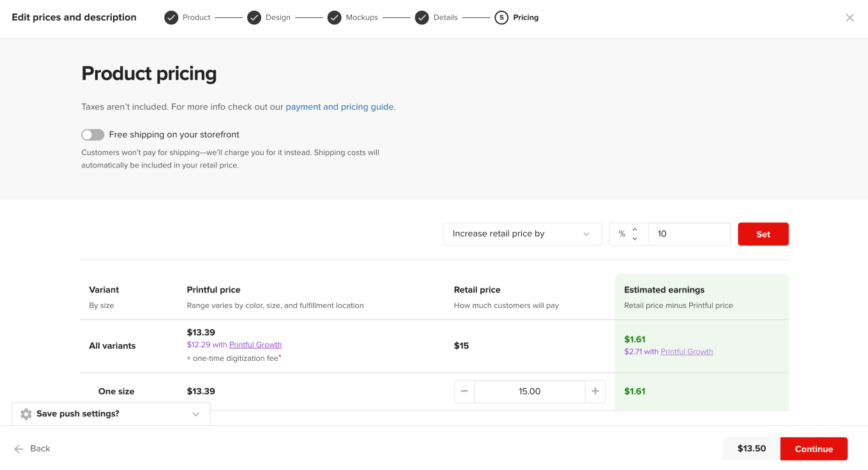
Task: Click the down arrow on the percent stepper
Action: pyautogui.click(x=636, y=238)
